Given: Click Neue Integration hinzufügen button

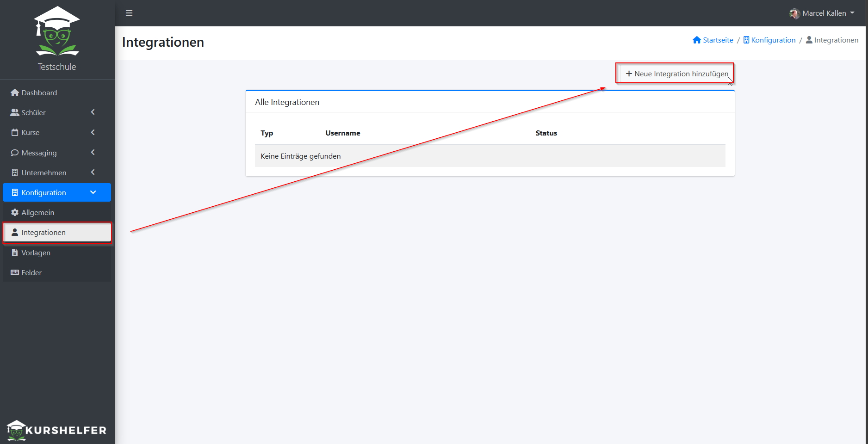Looking at the screenshot, I should [x=676, y=74].
